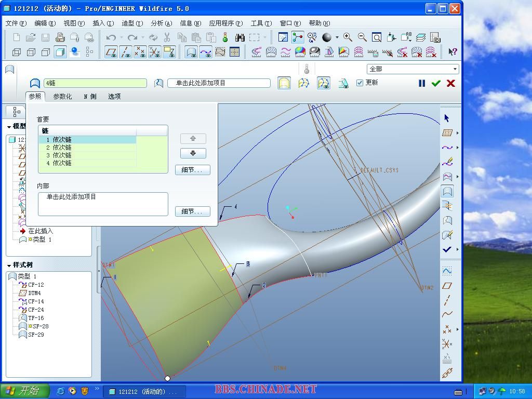Click the Surface Connect icon in right toolbar
This screenshot has height=399, width=532.
447,206
